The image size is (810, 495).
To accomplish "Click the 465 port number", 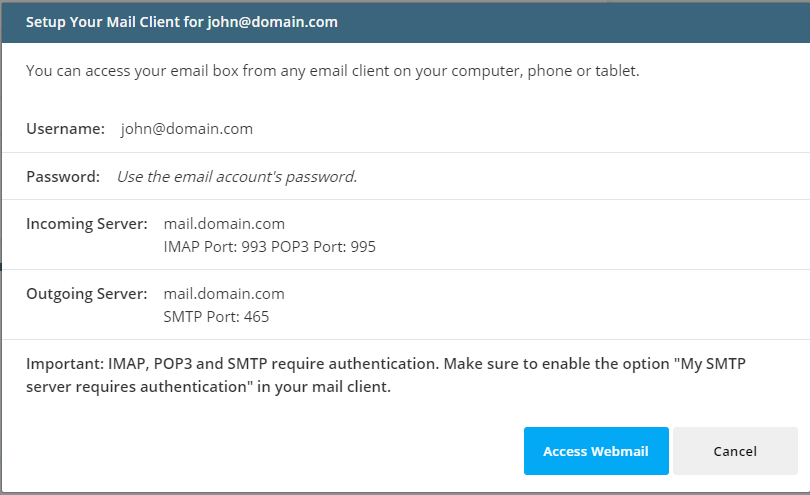I will [x=256, y=317].
